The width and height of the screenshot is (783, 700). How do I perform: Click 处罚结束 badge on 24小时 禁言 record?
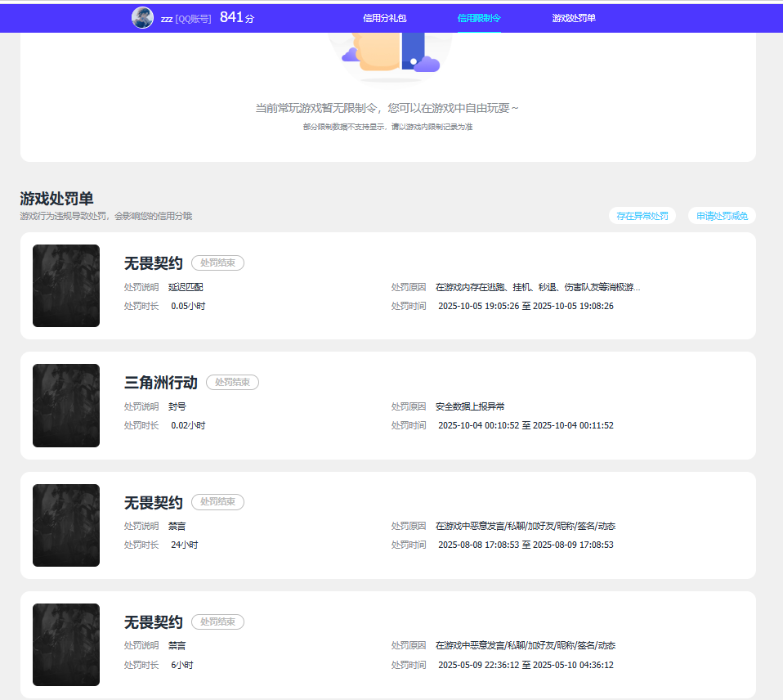(x=217, y=501)
